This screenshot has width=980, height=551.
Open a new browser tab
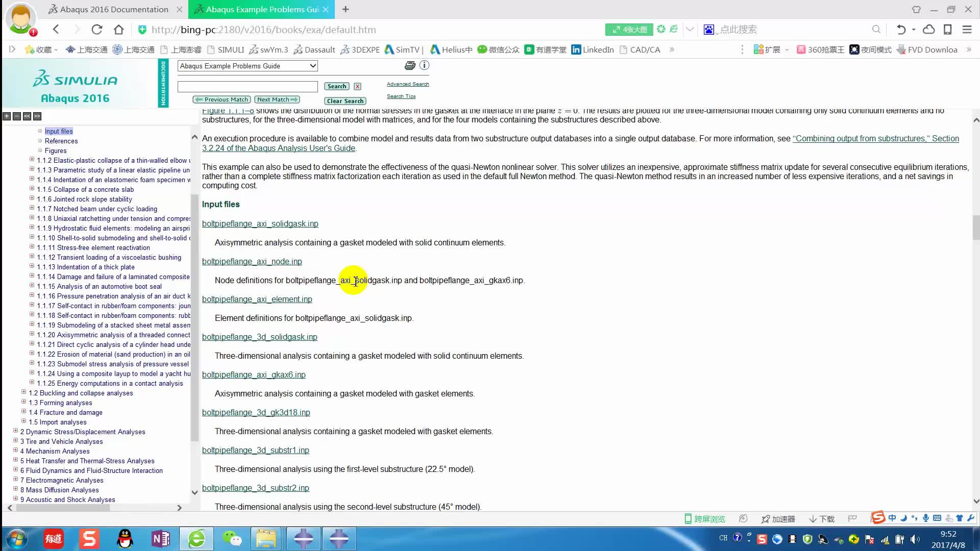[x=346, y=9]
